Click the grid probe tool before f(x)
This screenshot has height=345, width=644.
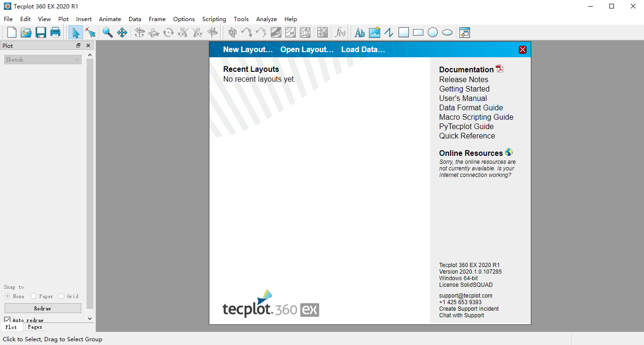tap(322, 32)
